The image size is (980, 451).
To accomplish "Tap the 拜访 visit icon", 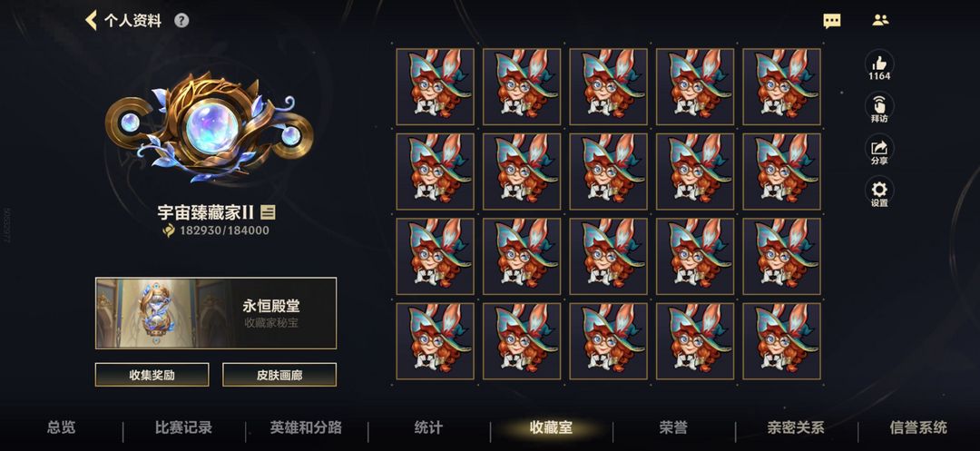I will (x=879, y=105).
